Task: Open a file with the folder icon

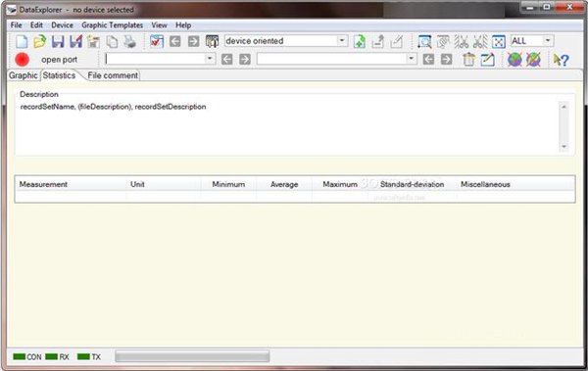Action: click(x=39, y=41)
